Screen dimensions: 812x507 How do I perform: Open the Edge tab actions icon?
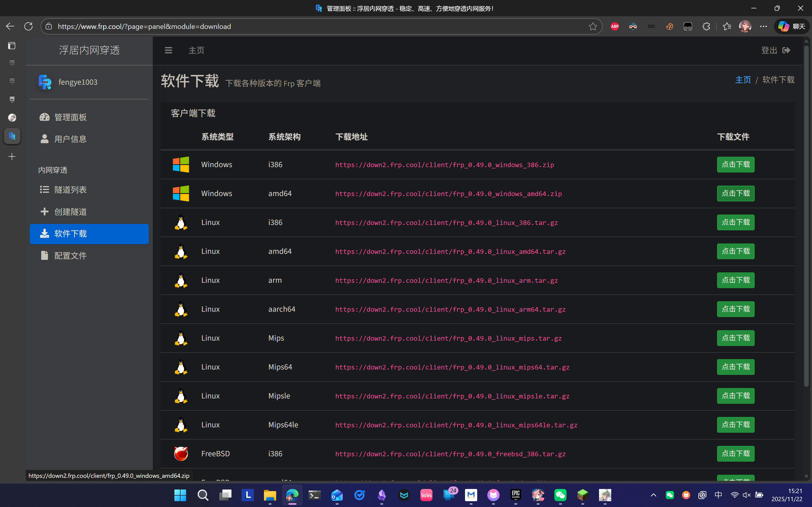pyautogui.click(x=12, y=46)
